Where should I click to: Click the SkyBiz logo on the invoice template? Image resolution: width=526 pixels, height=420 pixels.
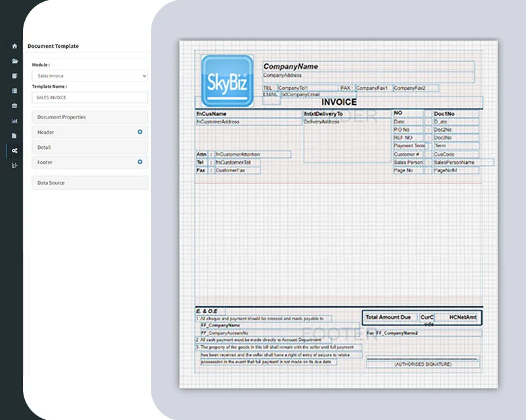[226, 80]
